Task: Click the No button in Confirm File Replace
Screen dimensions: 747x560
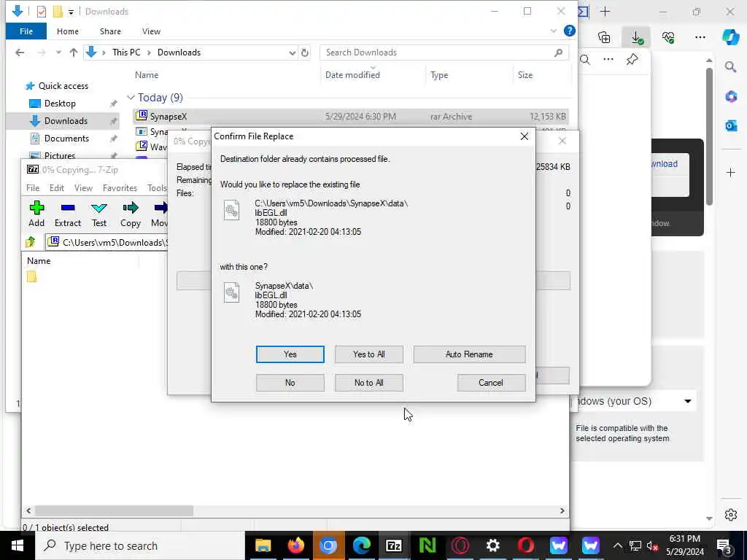Action: (290, 383)
